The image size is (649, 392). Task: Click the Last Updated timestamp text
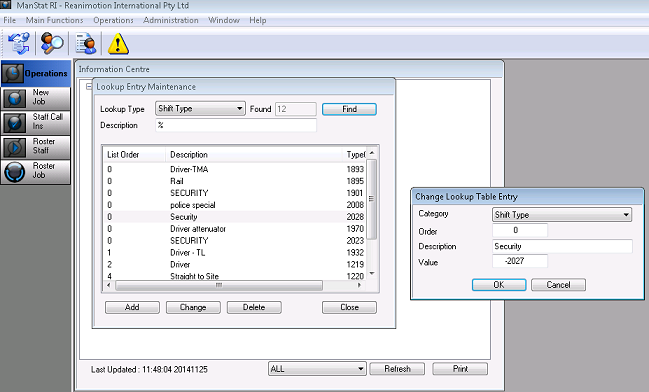pyautogui.click(x=149, y=369)
